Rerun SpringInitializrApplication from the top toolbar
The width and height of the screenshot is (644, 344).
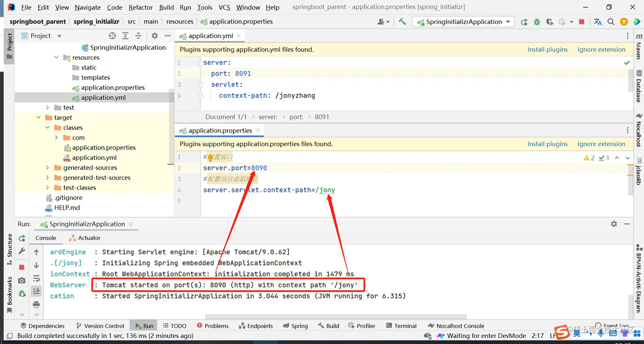pyautogui.click(x=524, y=22)
